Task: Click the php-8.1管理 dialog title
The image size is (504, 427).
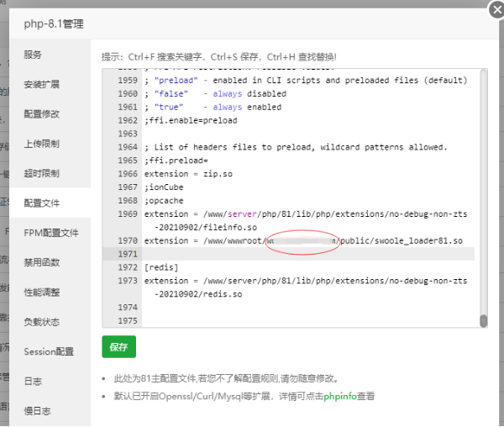Action: click(54, 24)
